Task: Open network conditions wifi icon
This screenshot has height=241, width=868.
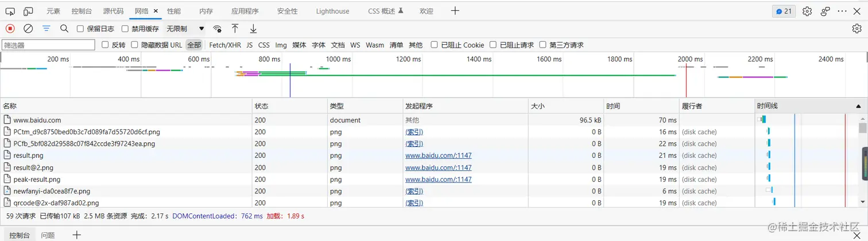Action: 217,29
